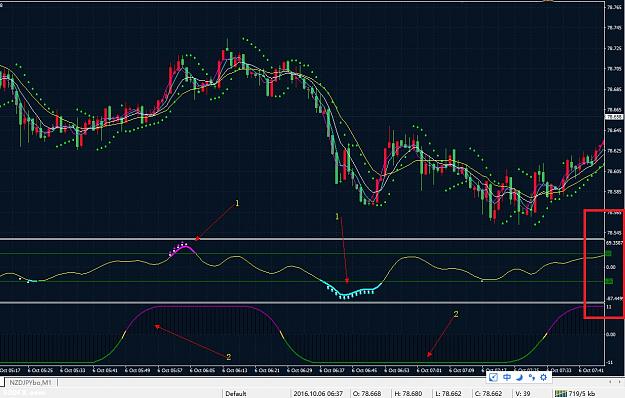The height and width of the screenshot is (398, 625).
Task: Click the 78.645 price scale label
Action: tap(614, 130)
